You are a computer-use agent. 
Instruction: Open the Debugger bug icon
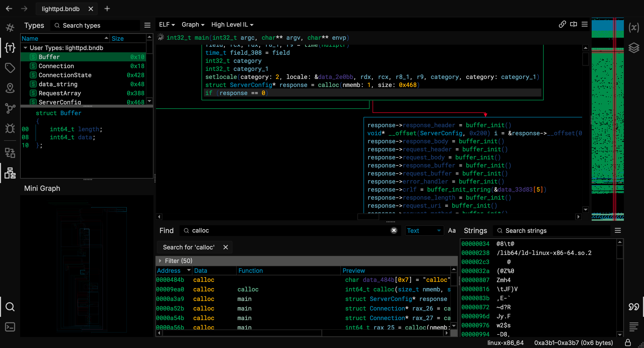pyautogui.click(x=10, y=128)
